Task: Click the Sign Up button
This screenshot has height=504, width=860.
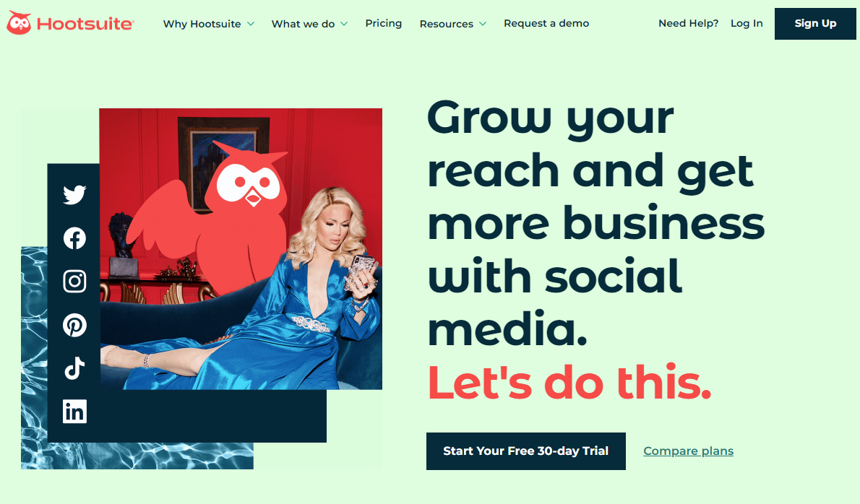Action: pos(815,24)
